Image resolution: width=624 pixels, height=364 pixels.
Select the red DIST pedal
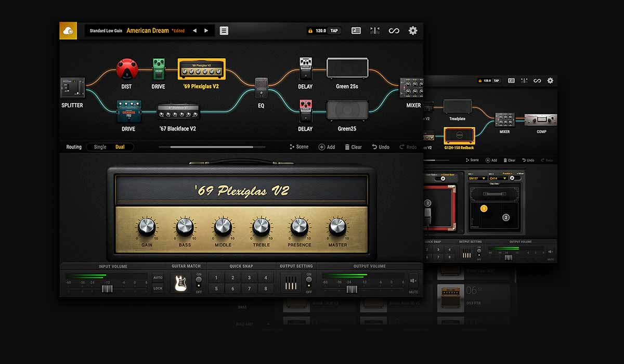126,69
